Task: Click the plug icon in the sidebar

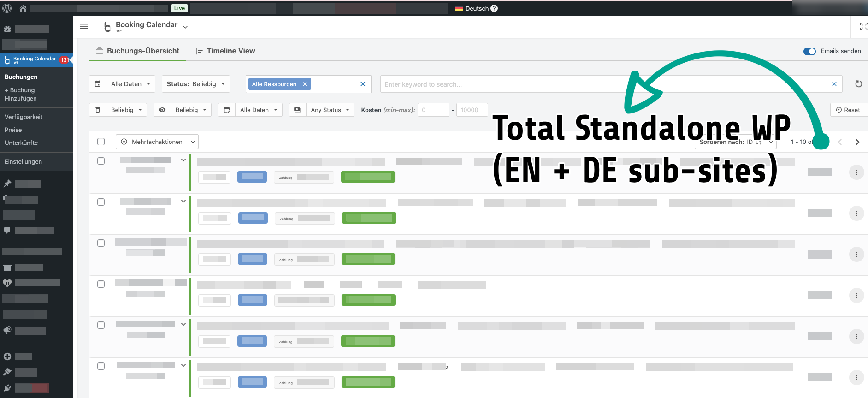Action: tap(7, 388)
